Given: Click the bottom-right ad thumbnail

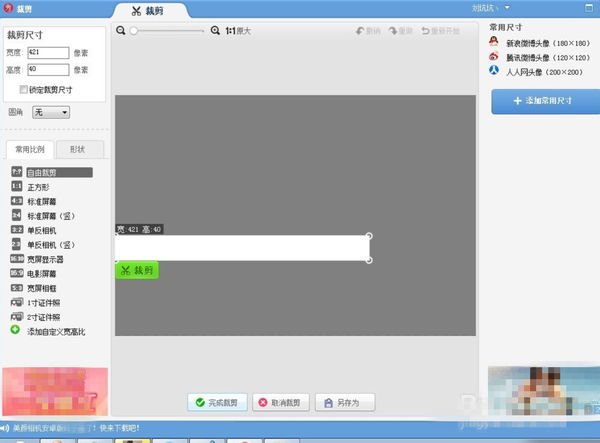Looking at the screenshot, I should point(544,391).
